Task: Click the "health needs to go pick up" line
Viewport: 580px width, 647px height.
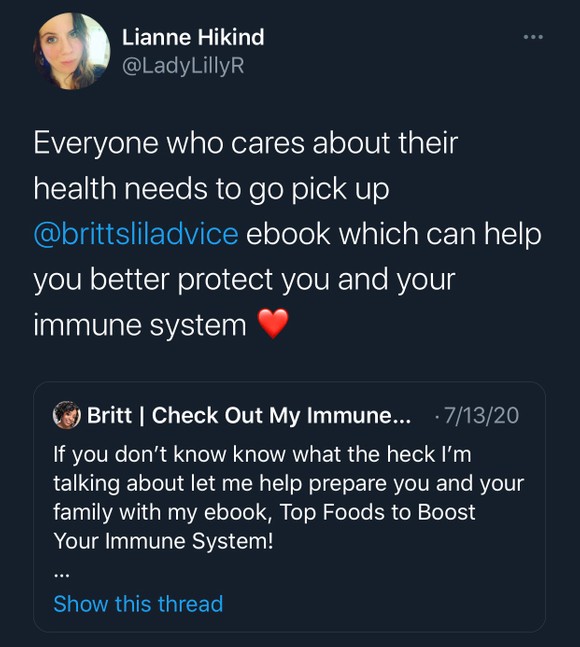Action: 211,189
